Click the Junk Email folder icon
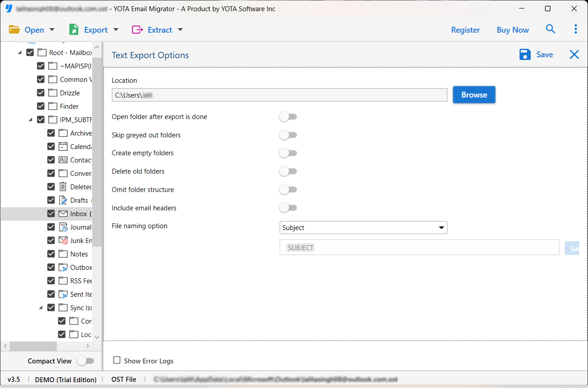 tap(63, 240)
